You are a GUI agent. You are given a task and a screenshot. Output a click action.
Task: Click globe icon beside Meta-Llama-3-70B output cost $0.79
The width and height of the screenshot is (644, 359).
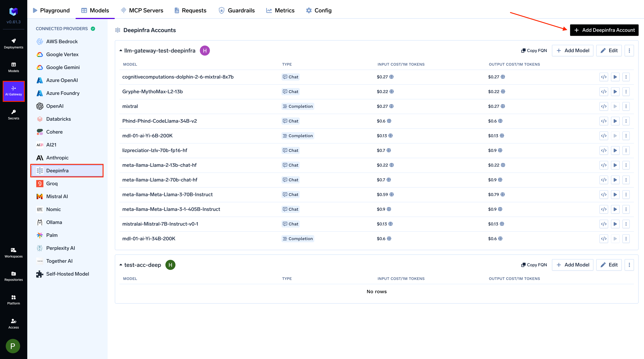coord(502,195)
